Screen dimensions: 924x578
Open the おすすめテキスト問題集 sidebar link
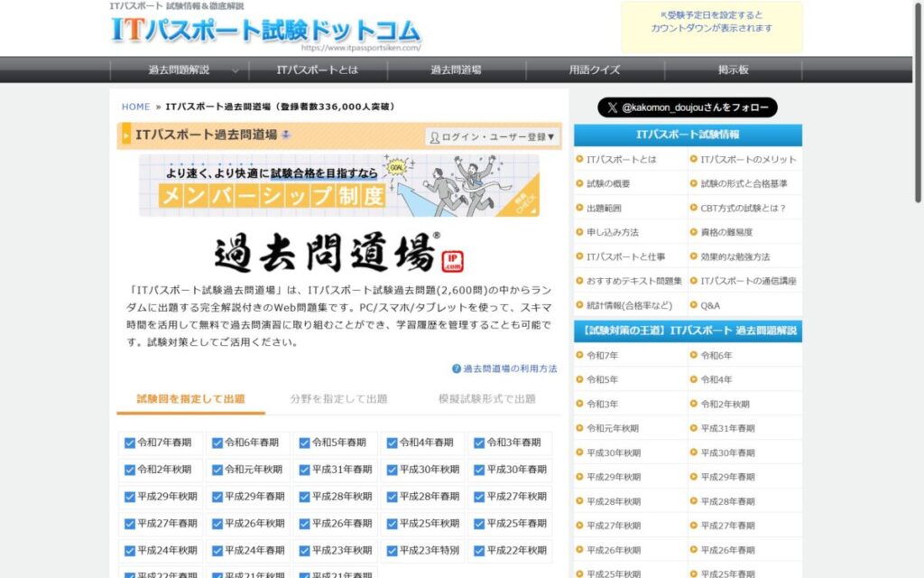point(634,282)
